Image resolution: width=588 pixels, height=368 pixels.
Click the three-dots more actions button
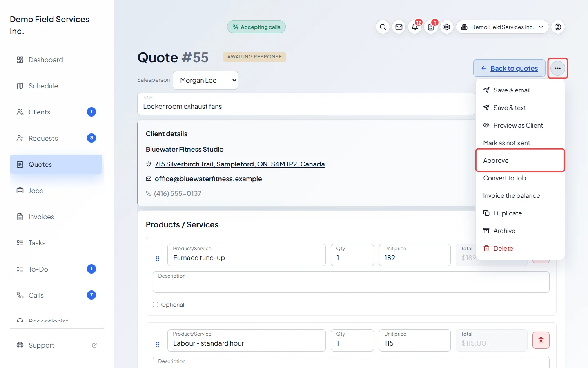(558, 68)
